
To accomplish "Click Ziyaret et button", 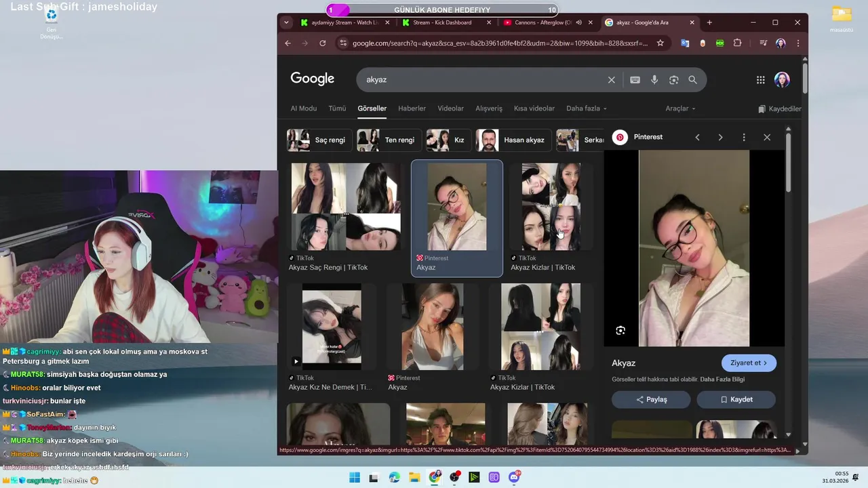I will 749,363.
